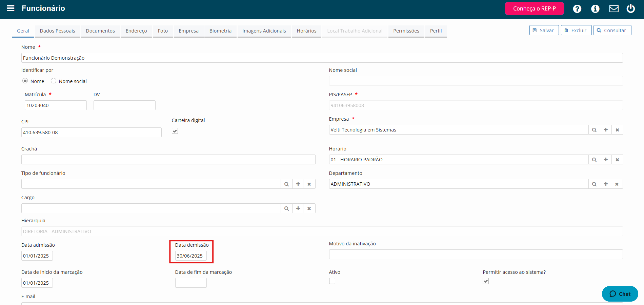Image resolution: width=644 pixels, height=305 pixels.
Task: Open the Endereço tab
Action: click(x=136, y=31)
